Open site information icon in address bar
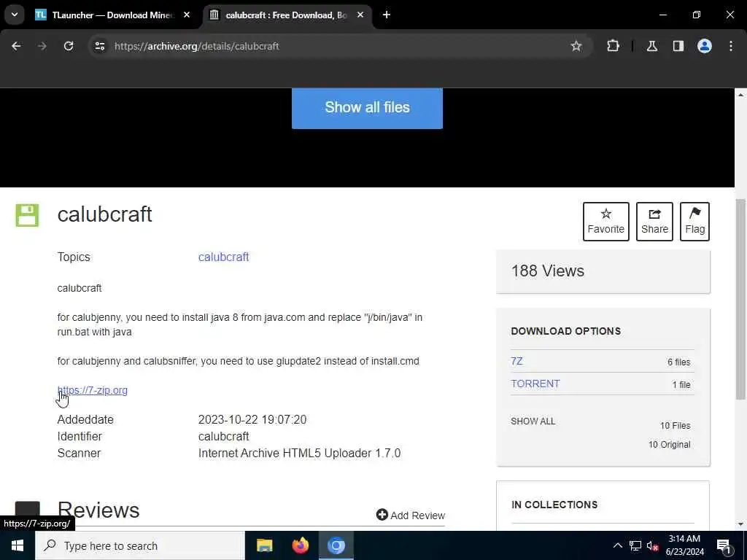The height and width of the screenshot is (560, 747). pos(99,46)
